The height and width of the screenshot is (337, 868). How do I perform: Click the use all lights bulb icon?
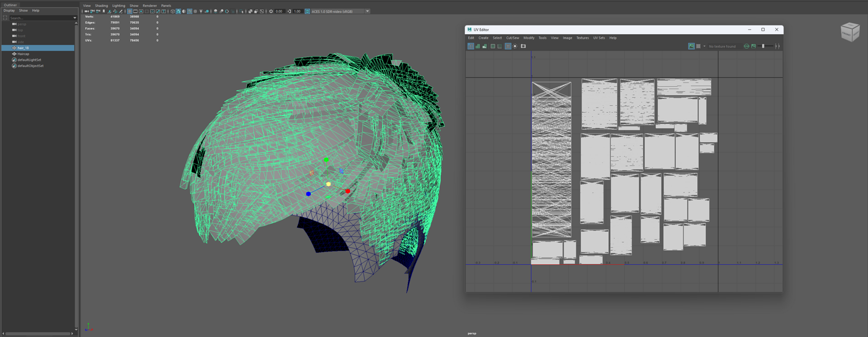(x=201, y=11)
